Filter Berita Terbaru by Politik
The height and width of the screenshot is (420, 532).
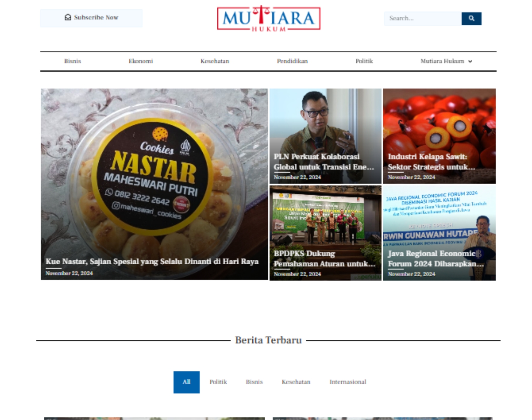click(x=218, y=382)
